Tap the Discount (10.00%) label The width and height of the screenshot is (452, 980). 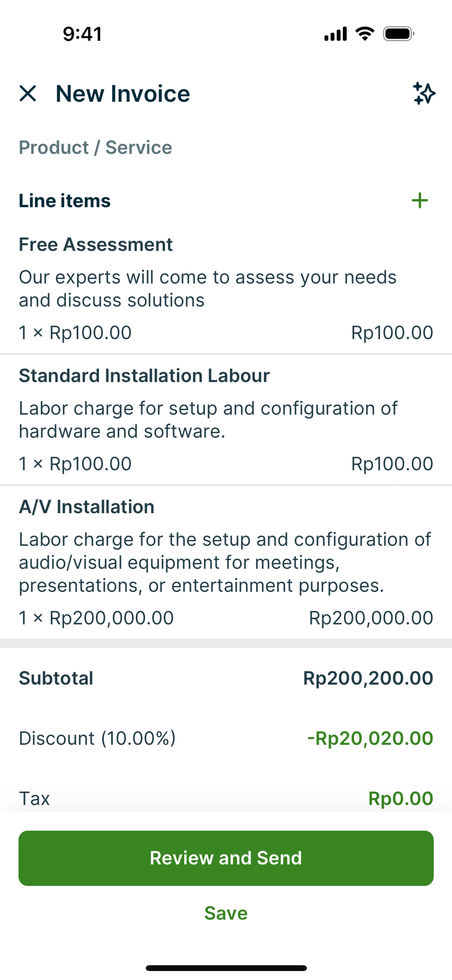97,738
